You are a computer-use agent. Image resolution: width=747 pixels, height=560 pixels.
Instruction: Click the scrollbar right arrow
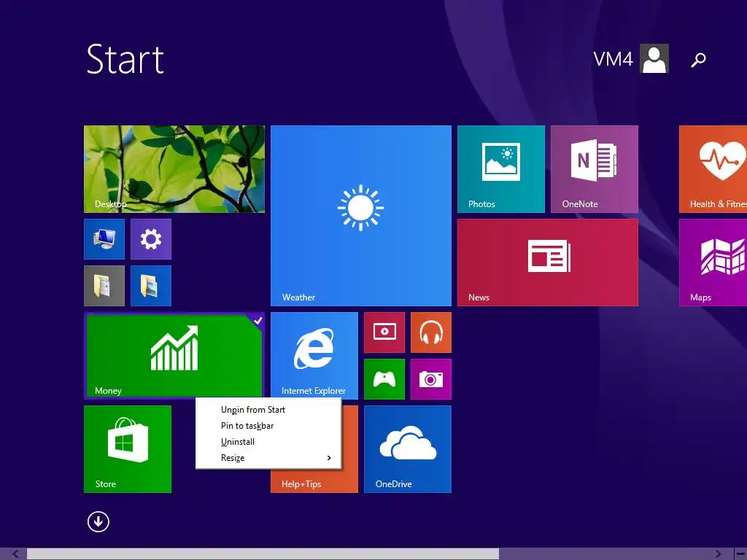point(718,554)
